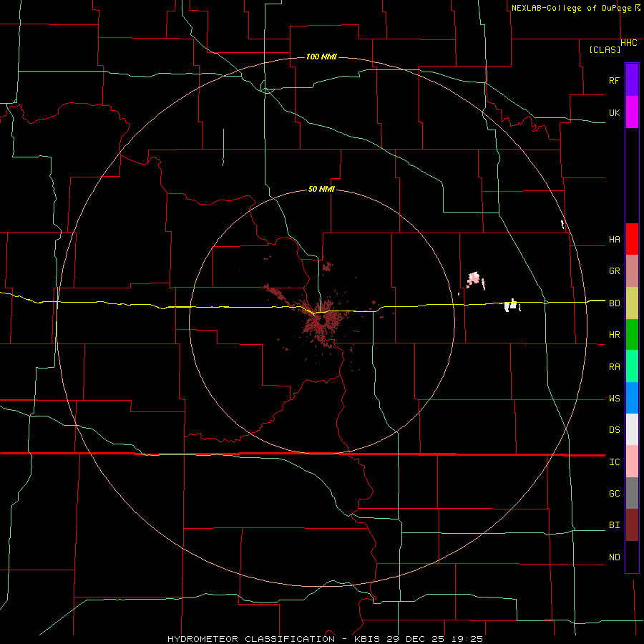Screen dimensions: 644x644
Task: Select the dusty pink GR graupel swatch
Action: point(632,270)
